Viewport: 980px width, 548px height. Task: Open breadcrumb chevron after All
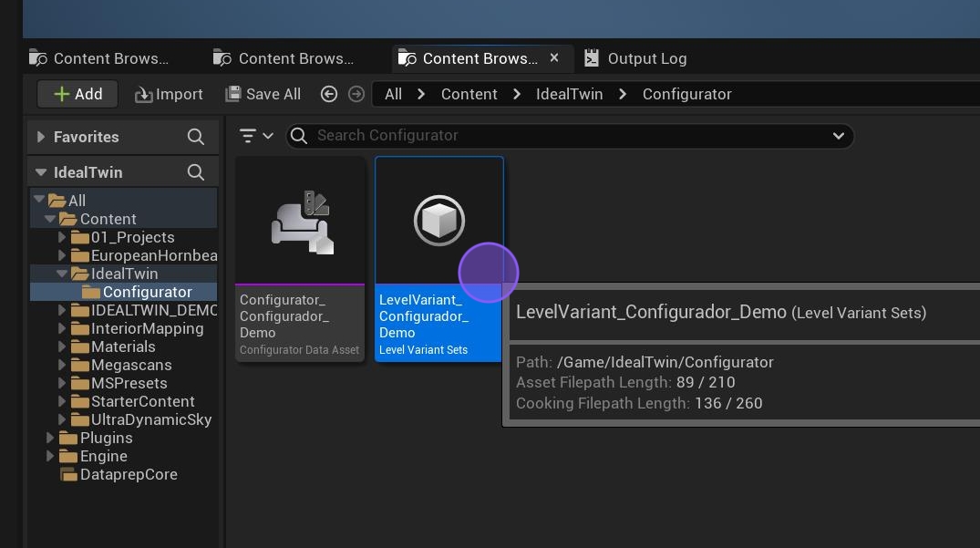421,94
